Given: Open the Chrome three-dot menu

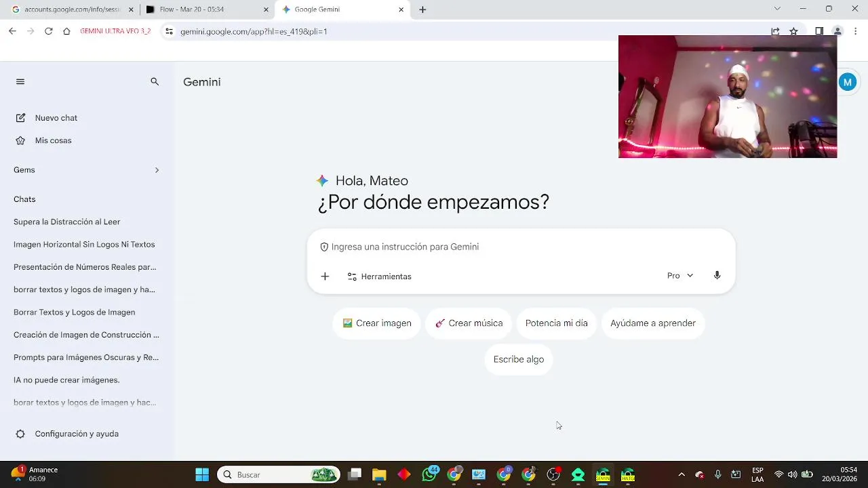Looking at the screenshot, I should coord(856,31).
